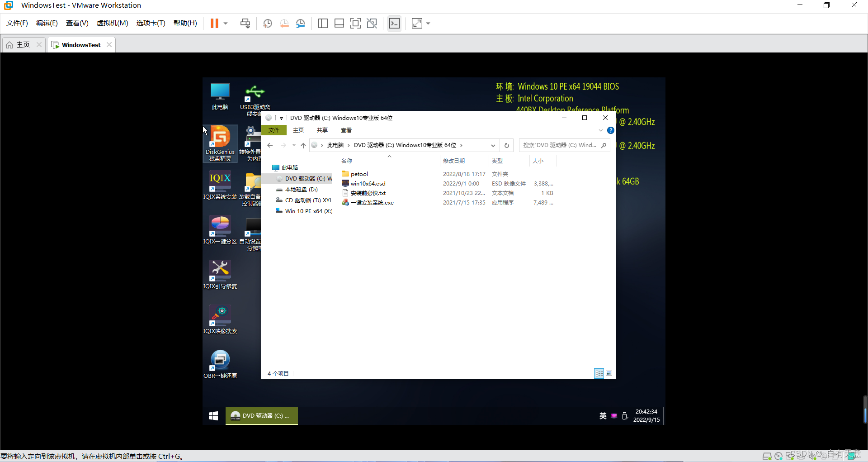868x462 pixels.
Task: Open Explorer help with the blue question icon
Action: tap(611, 130)
